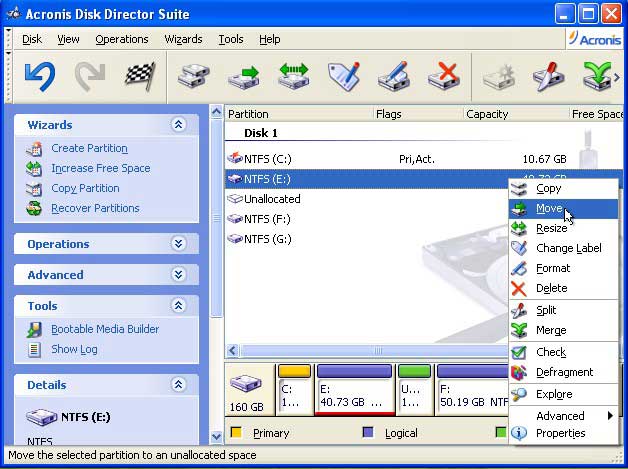Select the NTFS (C:) partition row
Viewport: 628px width, 469px height.
423,159
